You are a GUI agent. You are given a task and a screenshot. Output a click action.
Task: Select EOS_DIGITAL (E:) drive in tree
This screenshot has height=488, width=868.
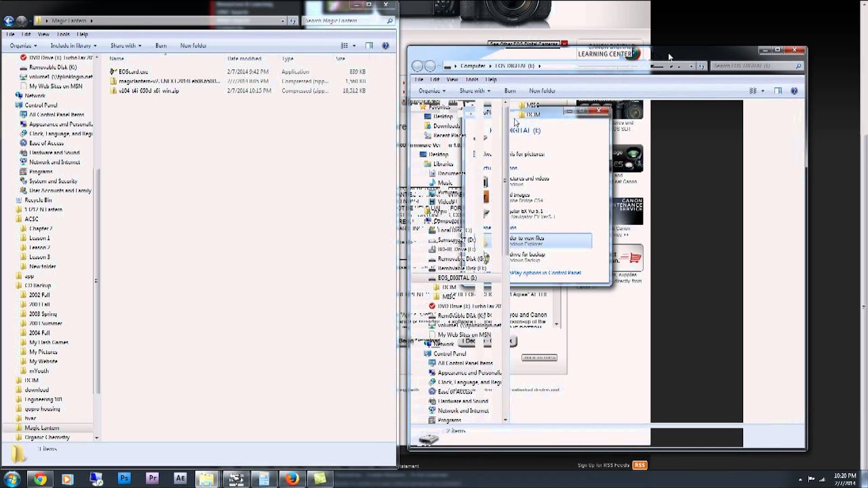click(457, 278)
